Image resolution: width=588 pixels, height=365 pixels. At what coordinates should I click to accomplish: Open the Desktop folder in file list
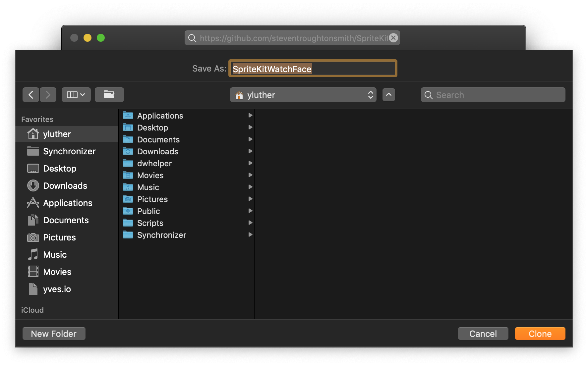tap(186, 128)
